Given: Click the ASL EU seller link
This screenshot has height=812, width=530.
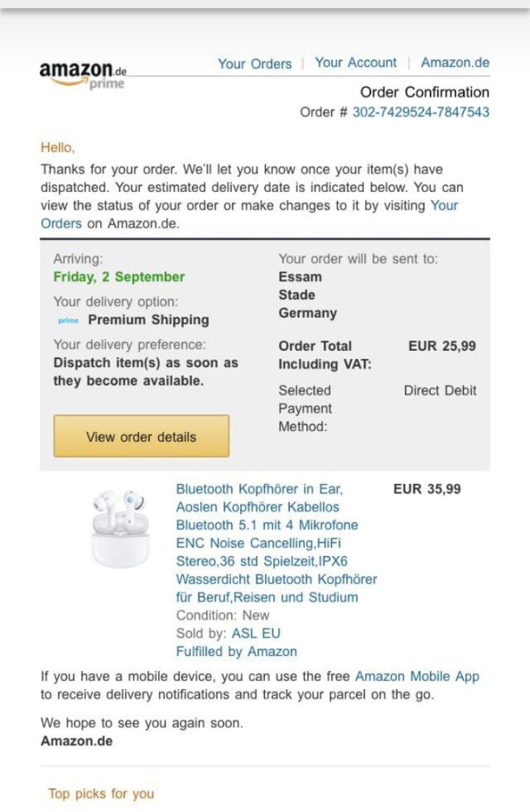Looking at the screenshot, I should coord(256,633).
